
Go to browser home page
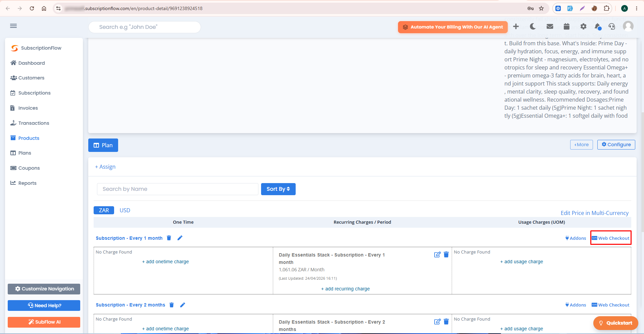44,8
